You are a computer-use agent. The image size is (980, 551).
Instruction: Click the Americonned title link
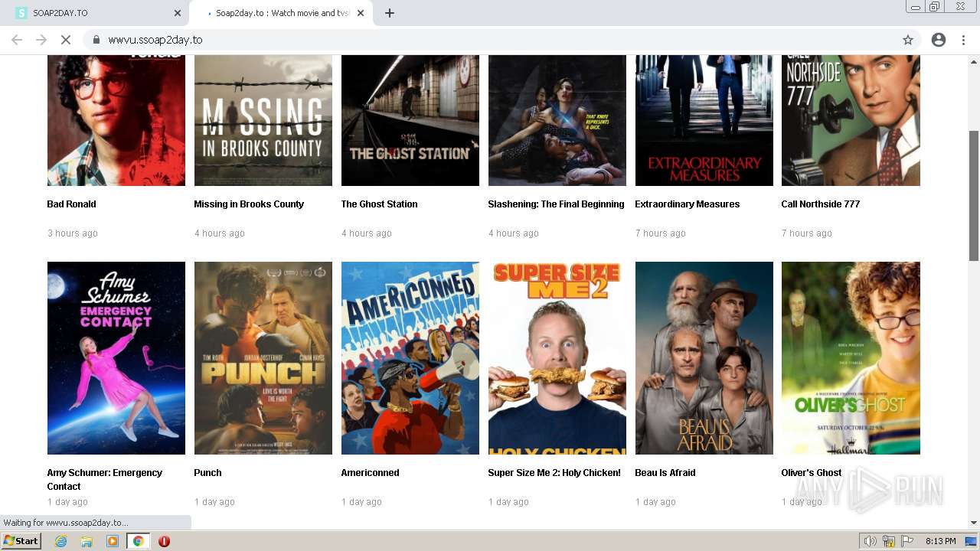(370, 473)
